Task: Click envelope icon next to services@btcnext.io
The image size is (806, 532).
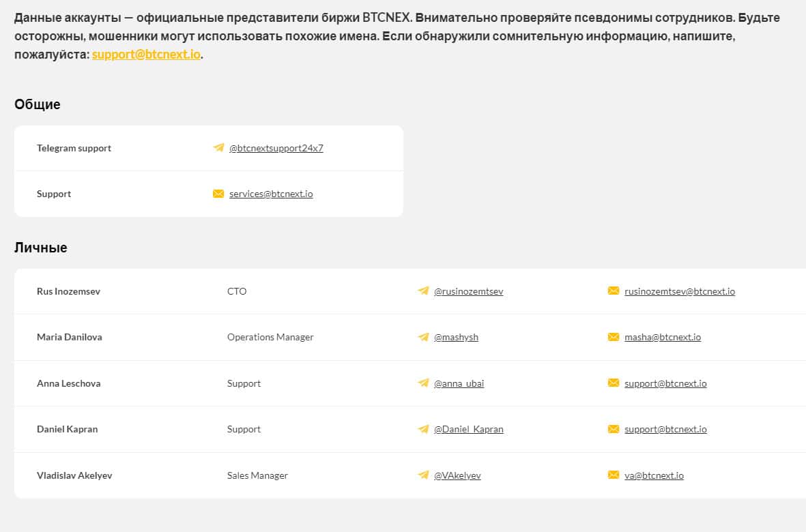Action: point(218,194)
